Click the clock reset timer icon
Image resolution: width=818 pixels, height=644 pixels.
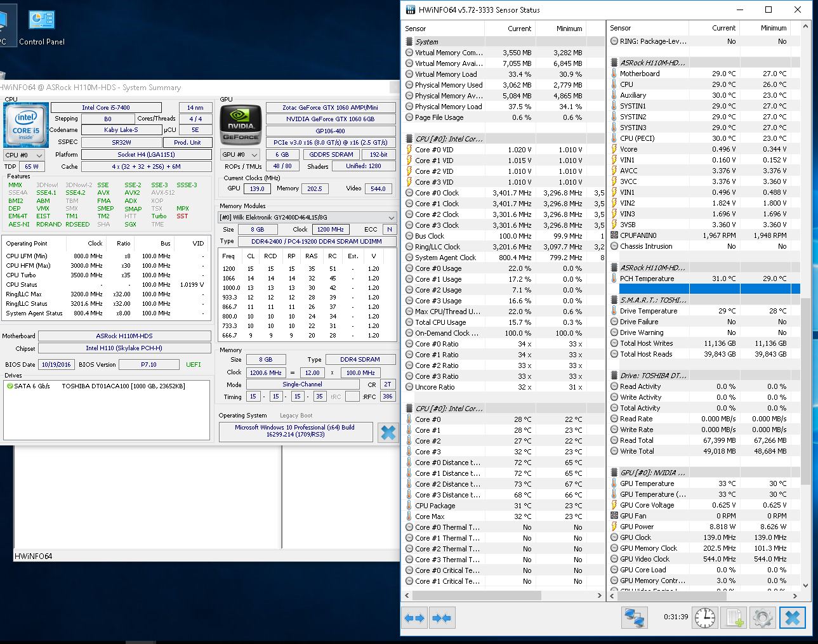click(x=704, y=617)
